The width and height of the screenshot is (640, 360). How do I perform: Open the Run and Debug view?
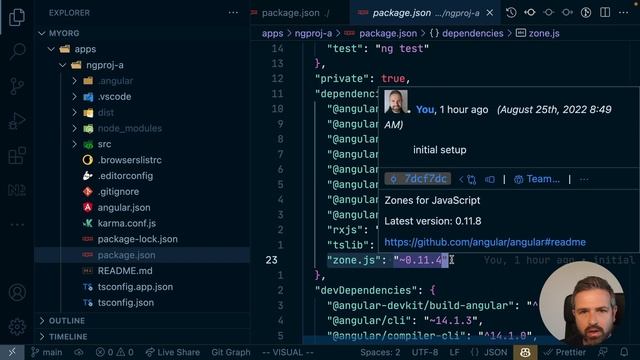coord(17,121)
